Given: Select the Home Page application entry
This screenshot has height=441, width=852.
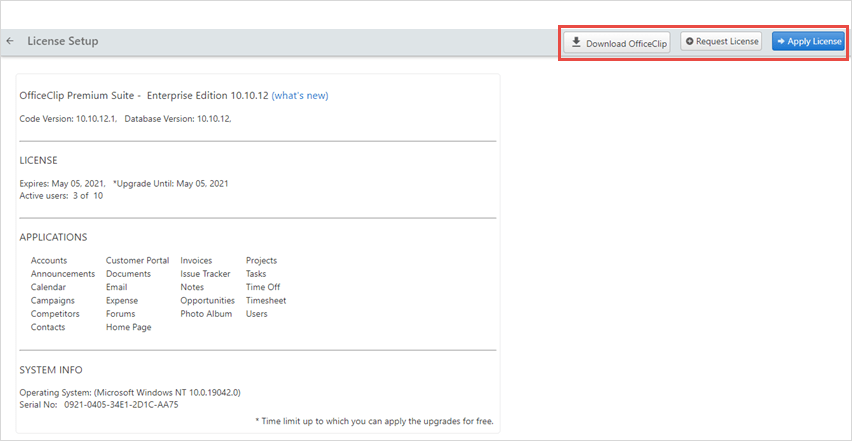Looking at the screenshot, I should (x=129, y=327).
